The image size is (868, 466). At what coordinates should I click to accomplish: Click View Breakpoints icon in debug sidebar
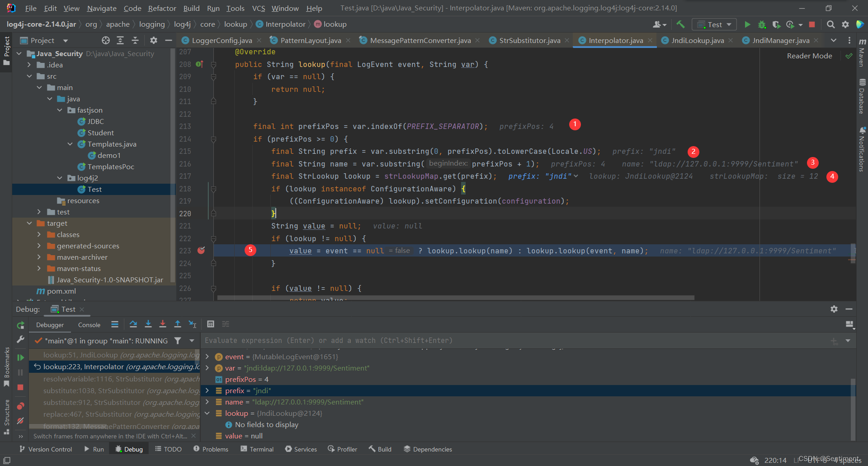pos(20,406)
